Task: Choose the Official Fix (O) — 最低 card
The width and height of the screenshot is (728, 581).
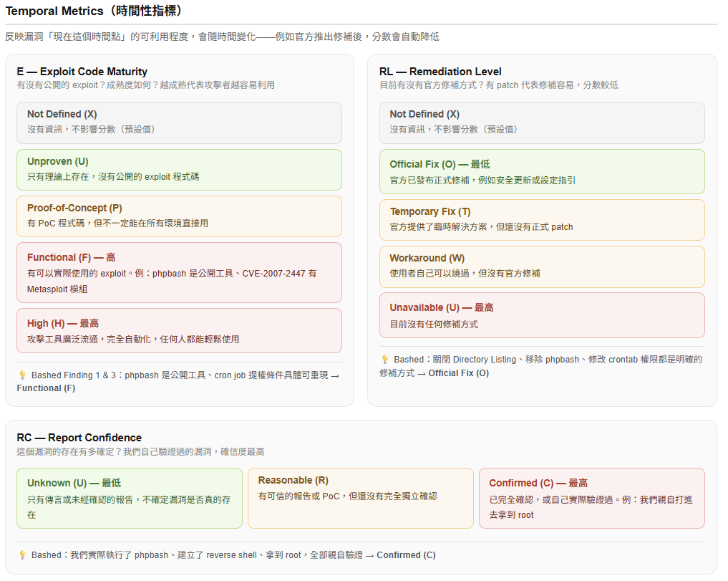Action: point(542,171)
